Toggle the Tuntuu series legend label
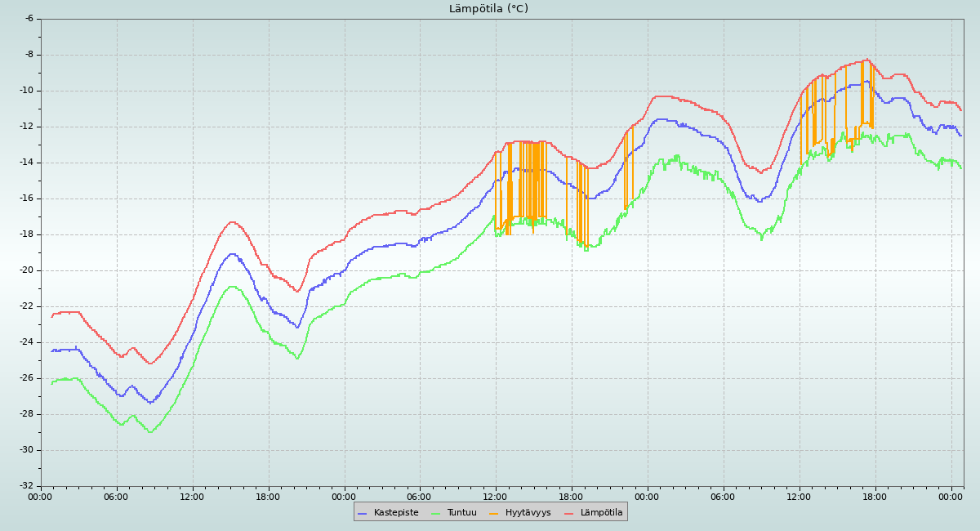The width and height of the screenshot is (980, 531). pos(461,513)
